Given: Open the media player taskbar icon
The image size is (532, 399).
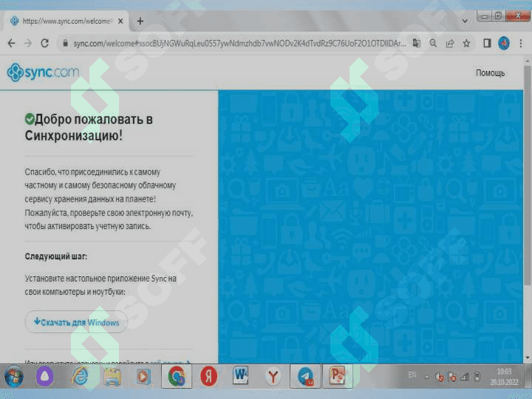Looking at the screenshot, I should tap(143, 377).
